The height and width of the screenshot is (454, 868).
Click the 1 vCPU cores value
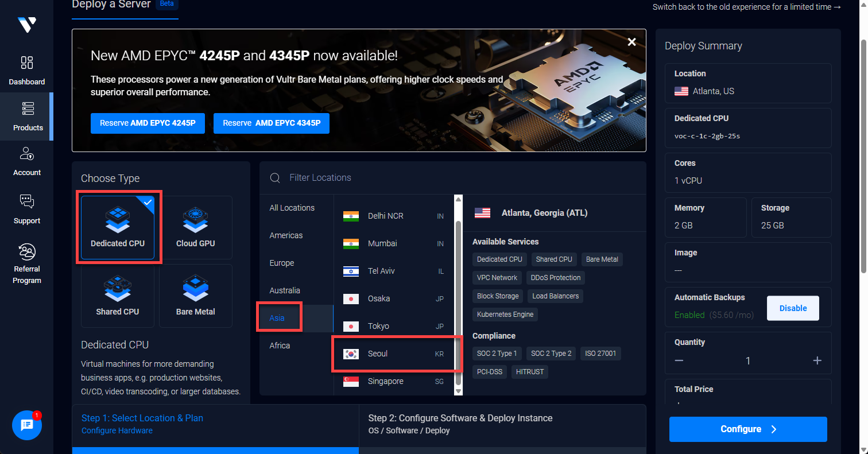point(688,181)
